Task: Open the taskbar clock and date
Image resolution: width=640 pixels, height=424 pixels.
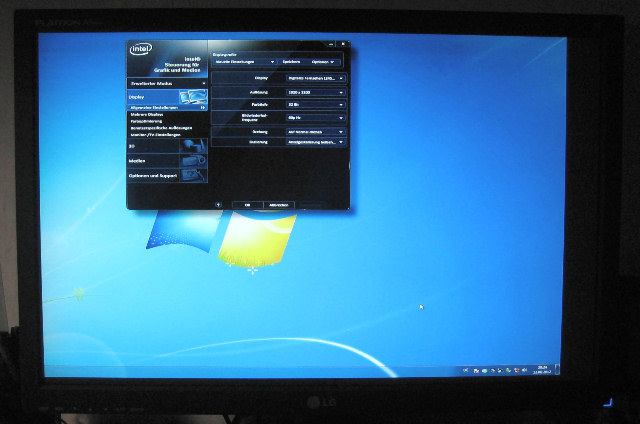Action: (x=542, y=369)
